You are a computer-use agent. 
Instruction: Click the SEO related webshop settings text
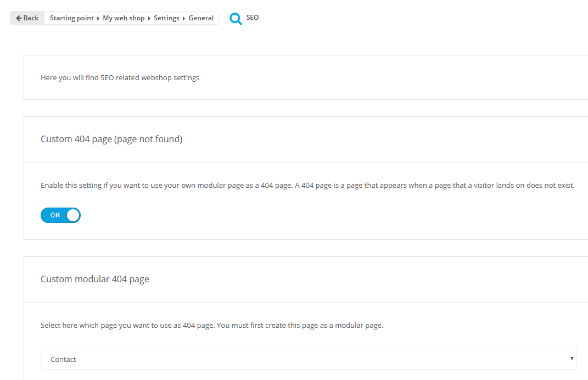click(x=120, y=78)
